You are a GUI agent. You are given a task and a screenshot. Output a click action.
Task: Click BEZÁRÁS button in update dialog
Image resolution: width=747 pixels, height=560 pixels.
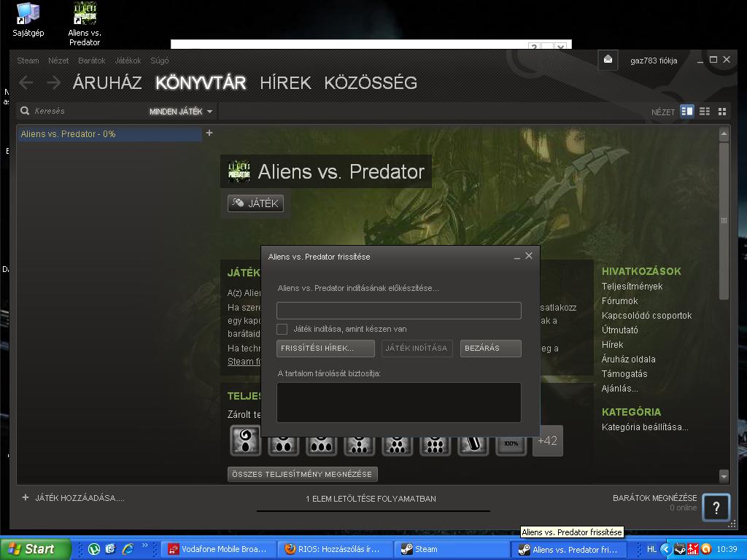tap(491, 348)
